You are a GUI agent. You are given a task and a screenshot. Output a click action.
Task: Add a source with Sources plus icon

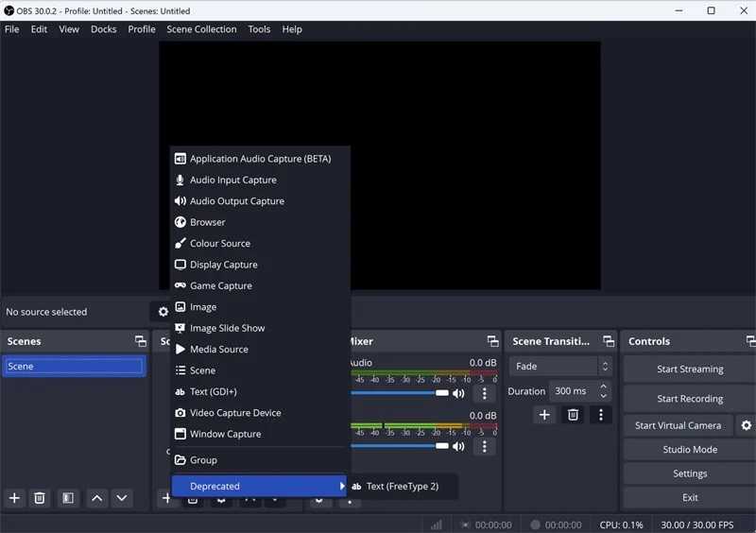(x=166, y=498)
